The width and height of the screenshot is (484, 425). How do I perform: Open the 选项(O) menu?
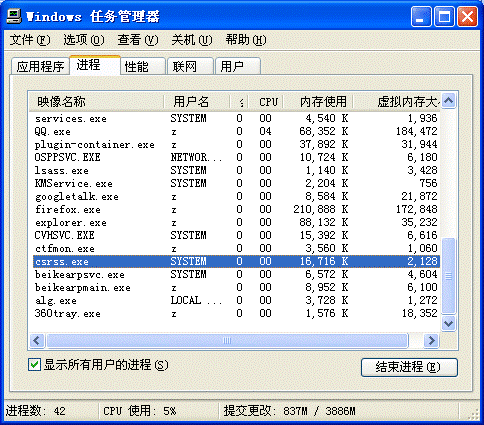click(x=84, y=40)
